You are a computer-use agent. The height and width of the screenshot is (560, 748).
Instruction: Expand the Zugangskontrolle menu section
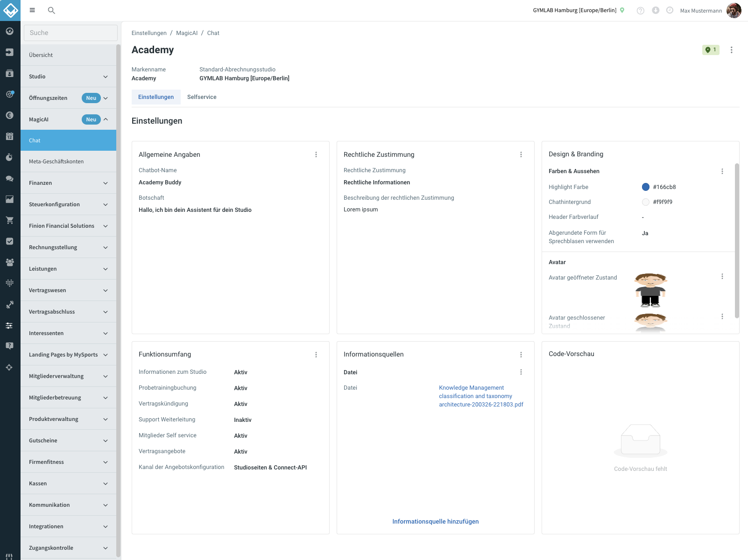click(x=68, y=548)
